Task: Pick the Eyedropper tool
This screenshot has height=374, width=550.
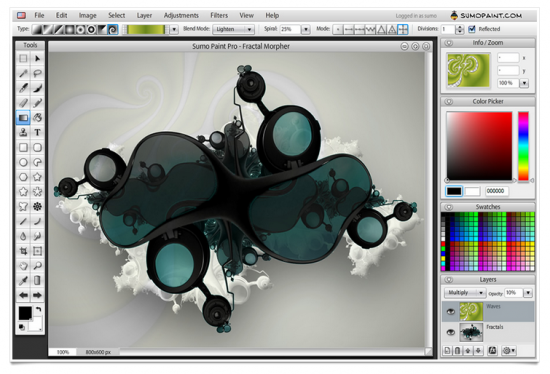Action: [x=23, y=280]
